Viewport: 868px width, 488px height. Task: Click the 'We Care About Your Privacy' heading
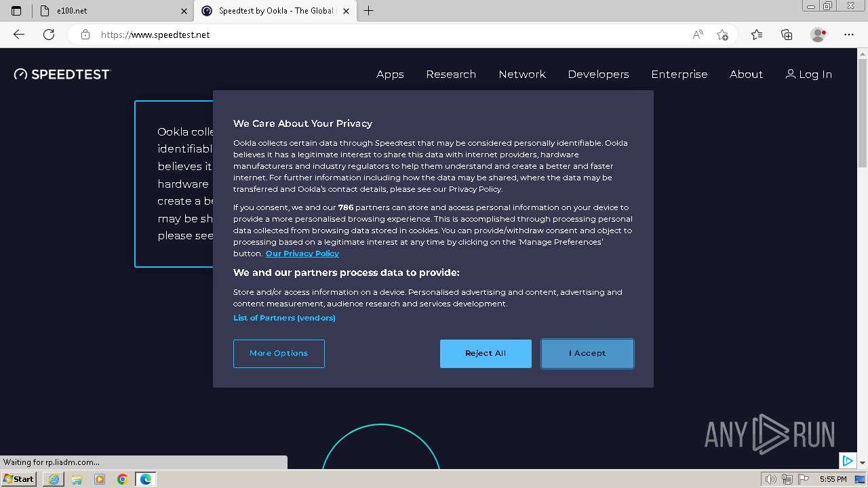(x=302, y=123)
